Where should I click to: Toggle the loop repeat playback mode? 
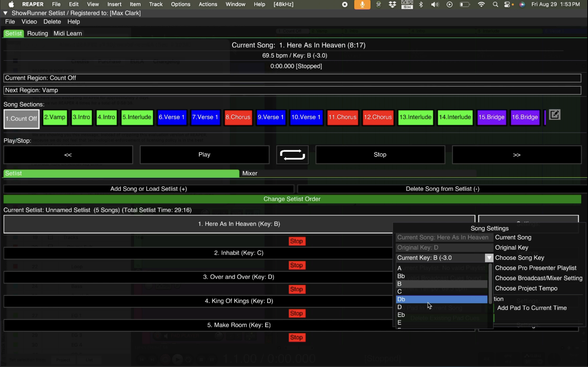(x=292, y=155)
